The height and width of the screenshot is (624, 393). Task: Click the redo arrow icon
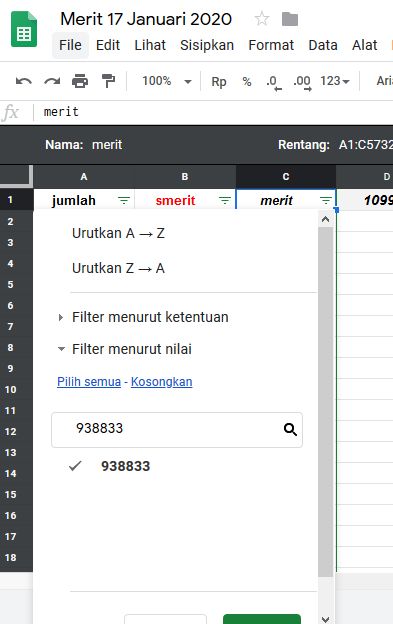(52, 81)
